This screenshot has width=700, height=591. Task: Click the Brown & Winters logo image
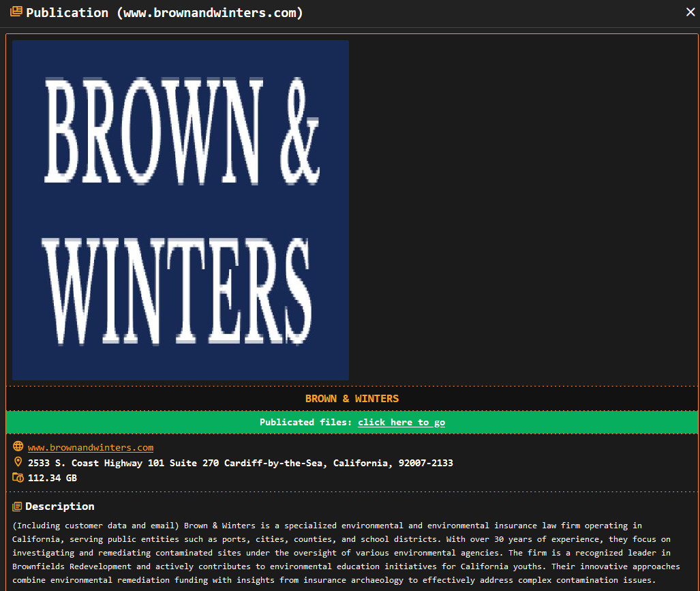pyautogui.click(x=180, y=210)
